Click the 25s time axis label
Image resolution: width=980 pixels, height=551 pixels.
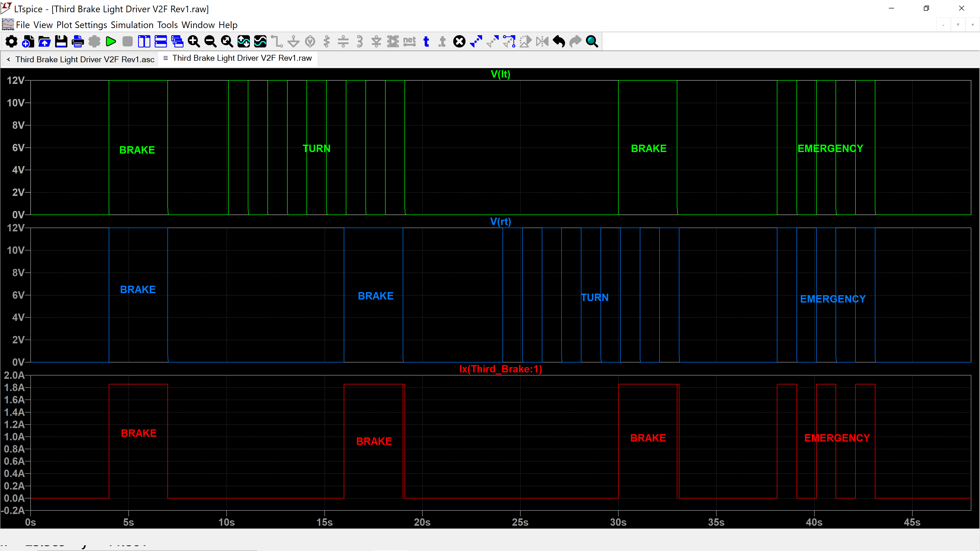coord(520,522)
